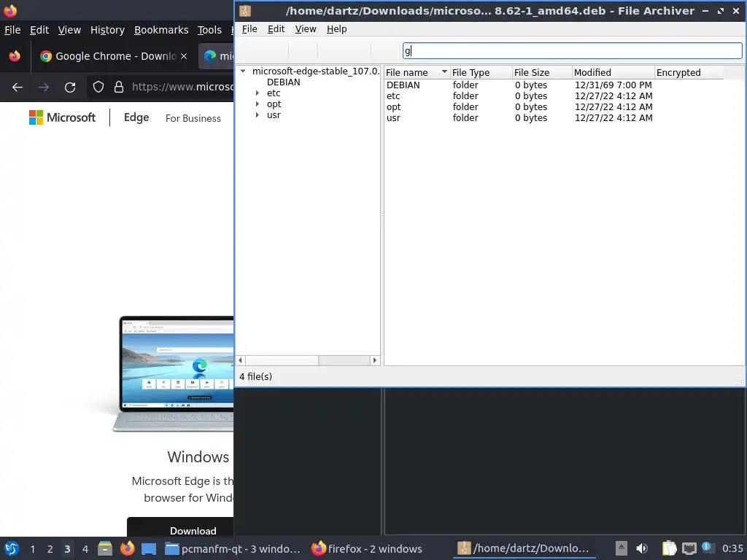Click the Firefox address bar URL
The height and width of the screenshot is (560, 747).
[x=182, y=87]
